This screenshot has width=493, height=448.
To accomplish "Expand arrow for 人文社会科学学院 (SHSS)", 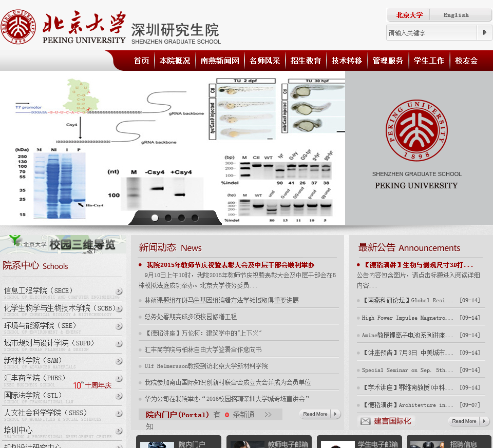I will 119,413.
